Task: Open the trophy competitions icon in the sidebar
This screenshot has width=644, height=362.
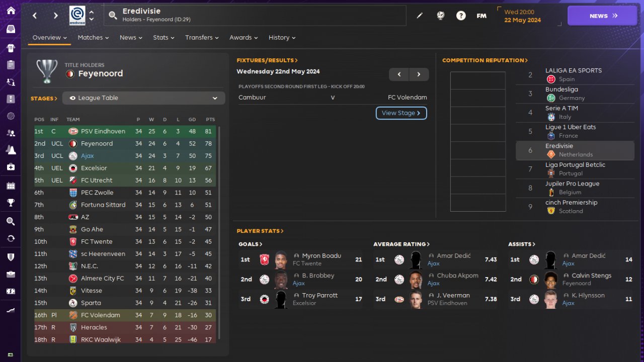Action: [11, 203]
